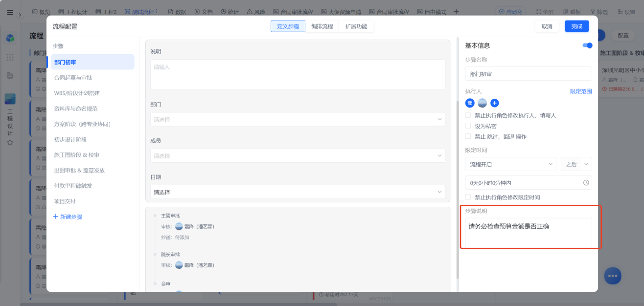Open the 大促资源申请 tab

click(x=341, y=11)
